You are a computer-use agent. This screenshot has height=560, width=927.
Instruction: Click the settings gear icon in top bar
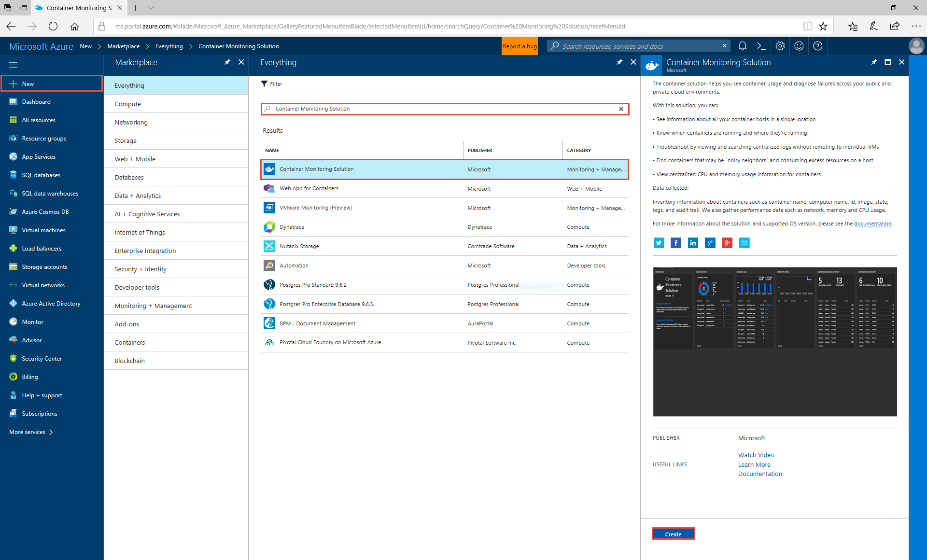(781, 46)
